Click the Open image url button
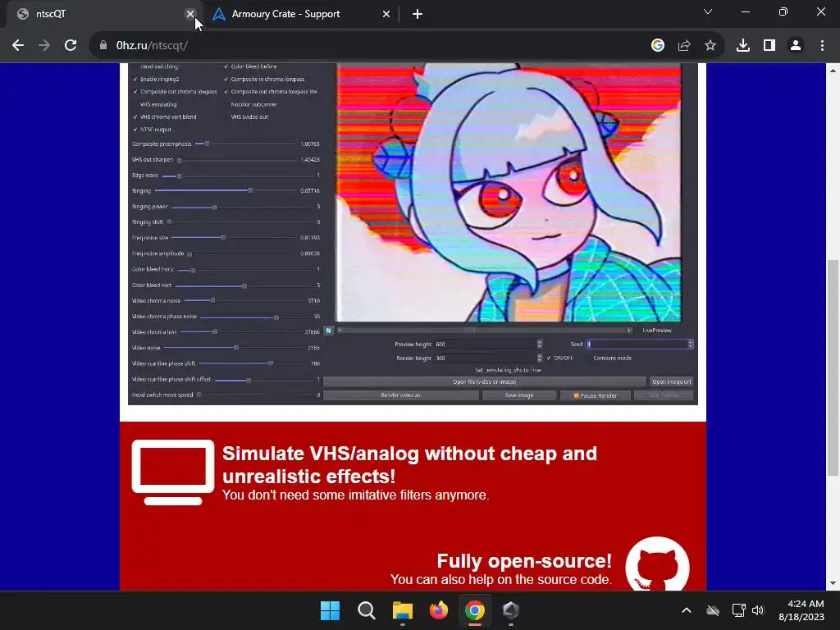 pos(671,382)
